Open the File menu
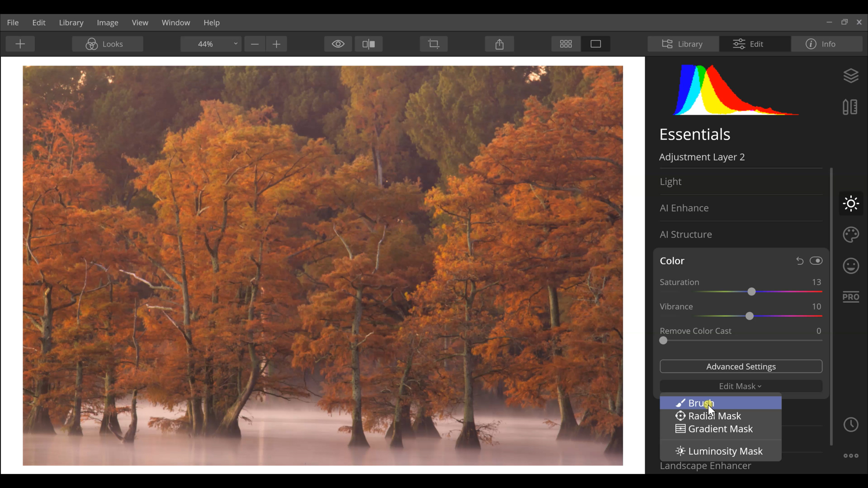The image size is (868, 488). pos(13,23)
